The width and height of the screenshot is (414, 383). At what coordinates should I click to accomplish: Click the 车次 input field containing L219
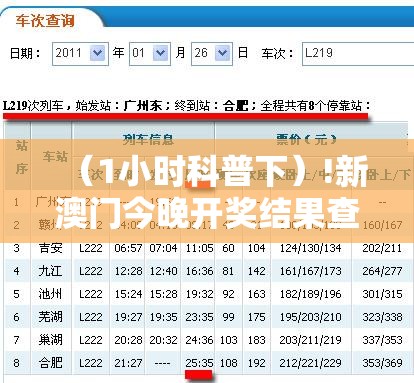pyautogui.click(x=358, y=53)
